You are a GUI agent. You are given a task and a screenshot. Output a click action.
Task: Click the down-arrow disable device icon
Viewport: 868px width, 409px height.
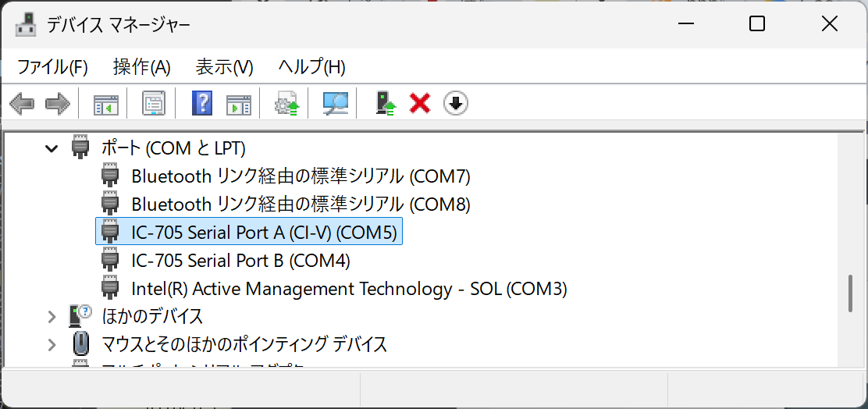pyautogui.click(x=456, y=103)
